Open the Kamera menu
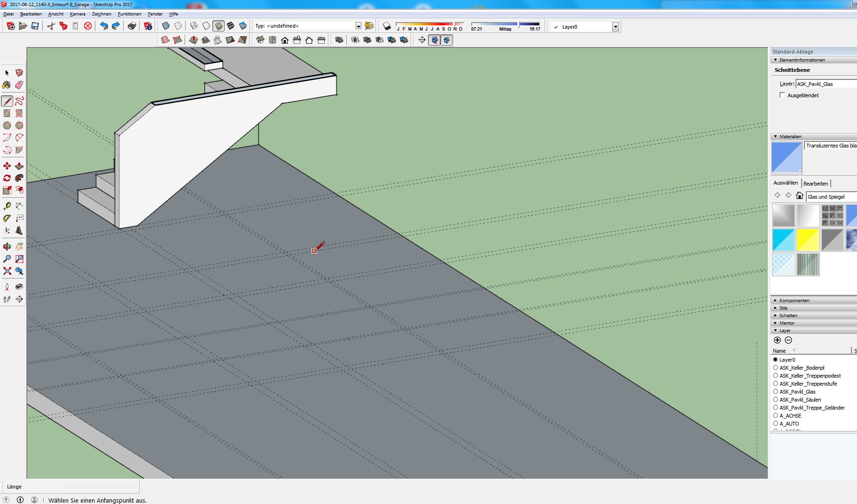The height and width of the screenshot is (504, 857). (78, 14)
